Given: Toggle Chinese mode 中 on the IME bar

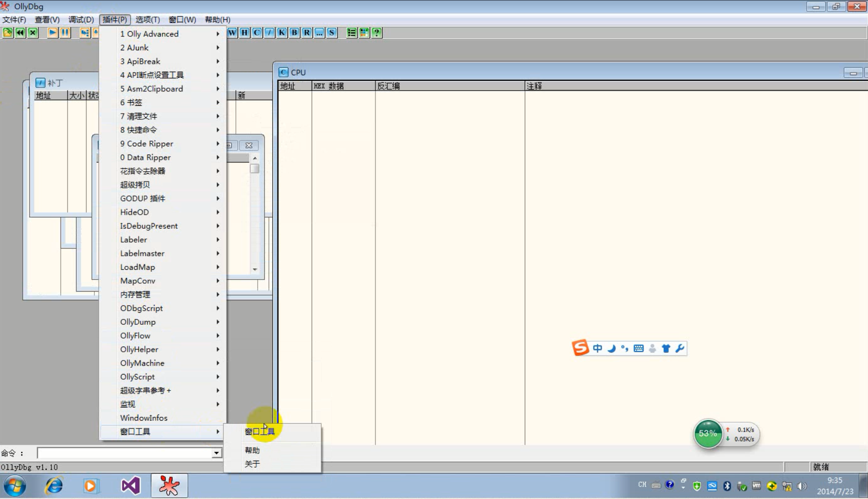Looking at the screenshot, I should coord(597,349).
